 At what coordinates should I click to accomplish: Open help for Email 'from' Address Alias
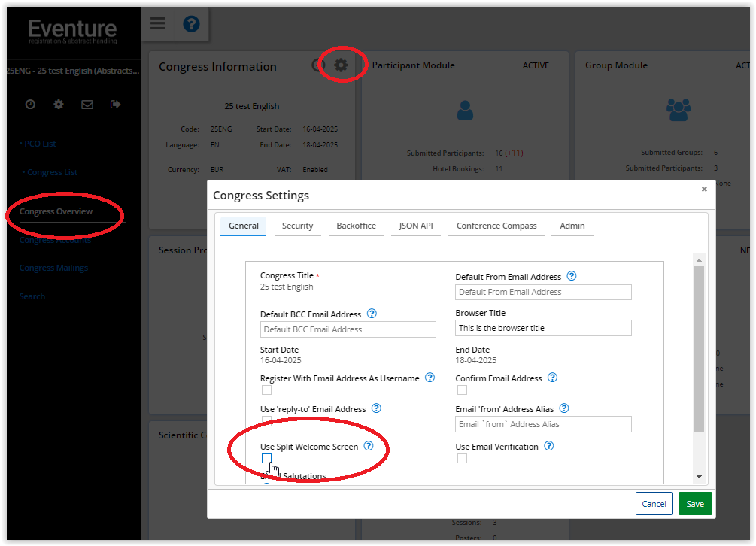(x=564, y=408)
